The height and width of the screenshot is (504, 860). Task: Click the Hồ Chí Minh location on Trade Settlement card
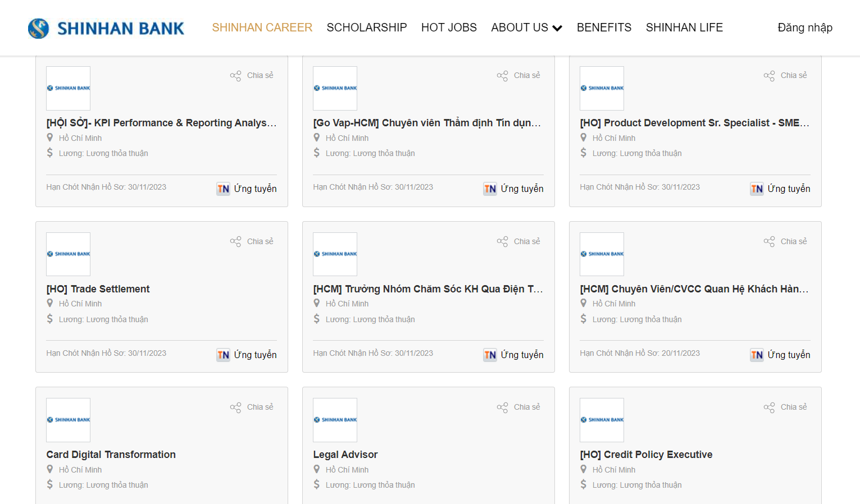[80, 304]
